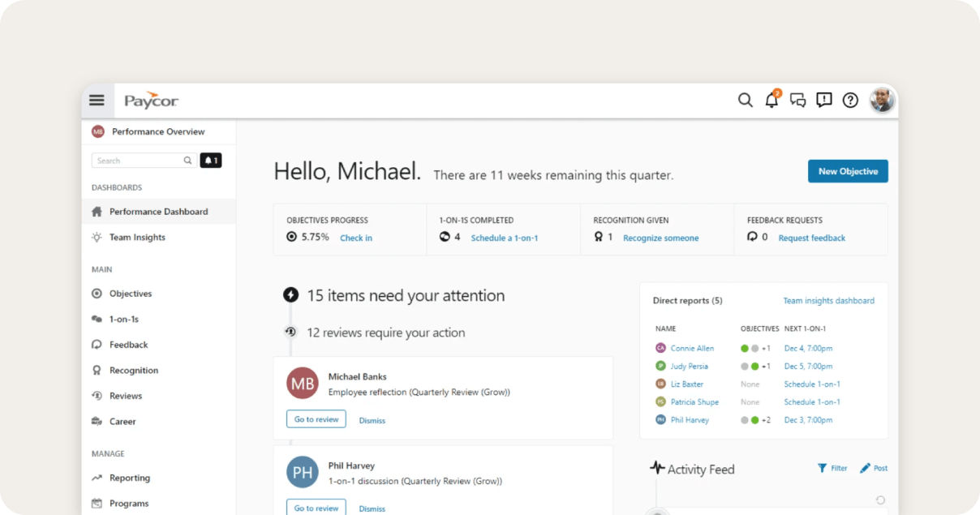Click the Activity Feed refresh icon
Viewport: 980px width, 515px height.
click(x=880, y=500)
